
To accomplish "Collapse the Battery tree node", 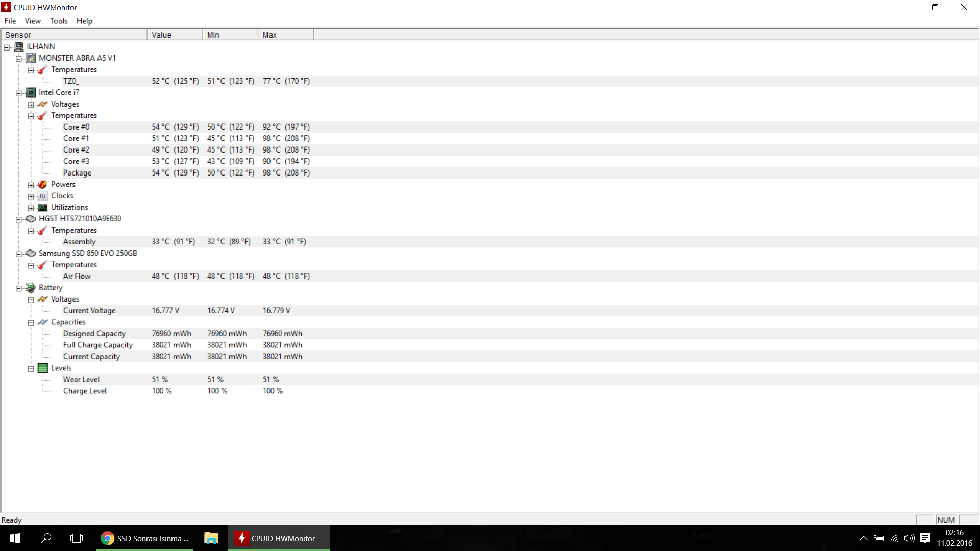I will (19, 288).
